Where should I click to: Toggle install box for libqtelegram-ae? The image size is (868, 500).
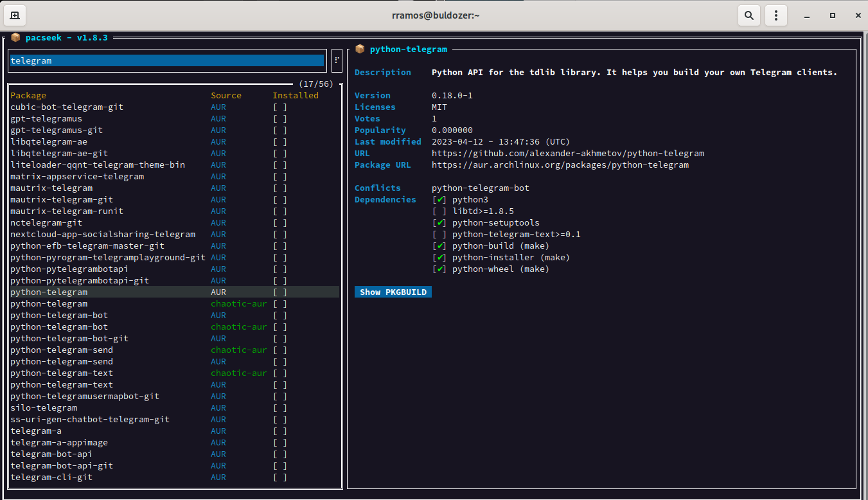click(x=280, y=141)
